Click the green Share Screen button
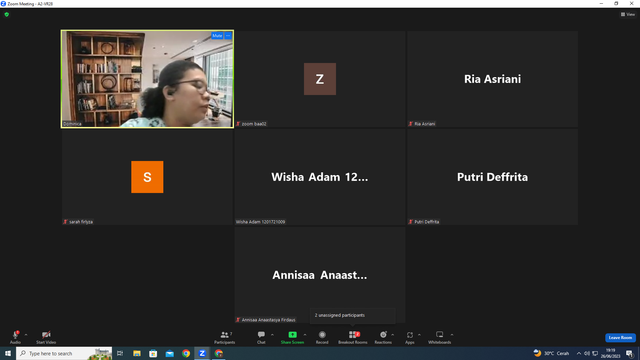Image resolution: width=640 pixels, height=360 pixels. tap(292, 337)
